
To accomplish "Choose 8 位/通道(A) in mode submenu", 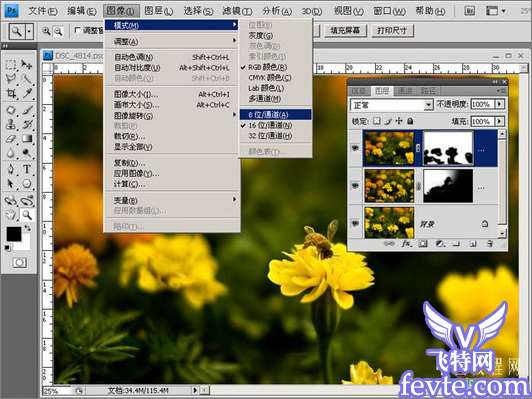I will point(275,115).
